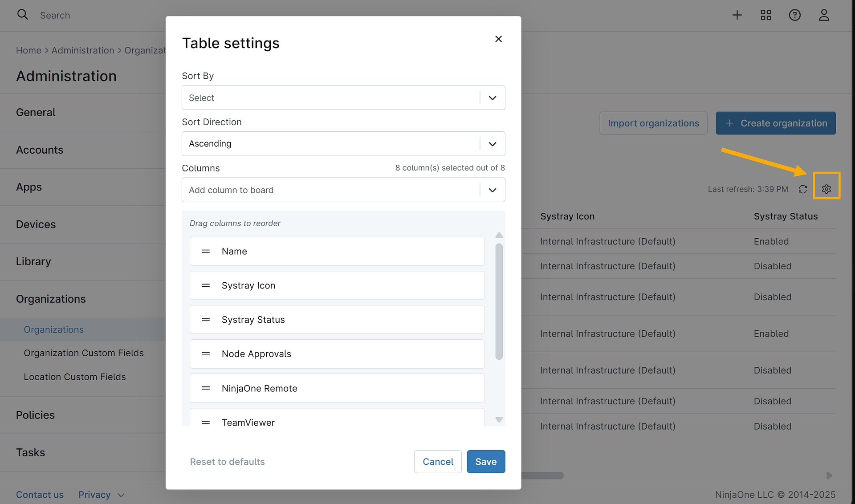
Task: Click the search magnifier icon
Action: [x=22, y=15]
